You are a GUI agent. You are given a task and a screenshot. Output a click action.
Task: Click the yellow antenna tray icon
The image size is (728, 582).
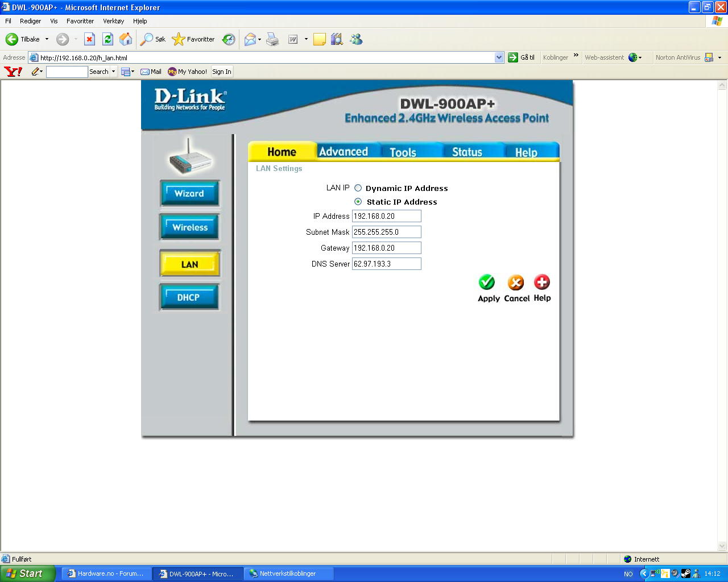coord(665,573)
